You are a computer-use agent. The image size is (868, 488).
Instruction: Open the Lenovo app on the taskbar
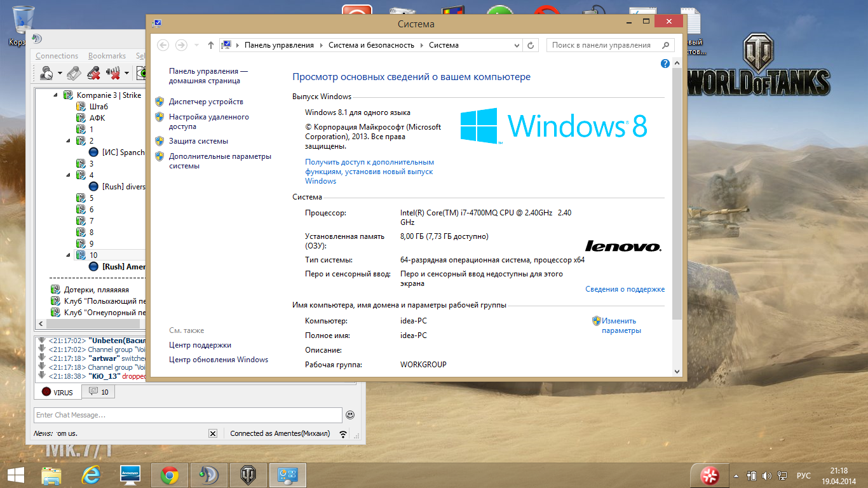(130, 475)
